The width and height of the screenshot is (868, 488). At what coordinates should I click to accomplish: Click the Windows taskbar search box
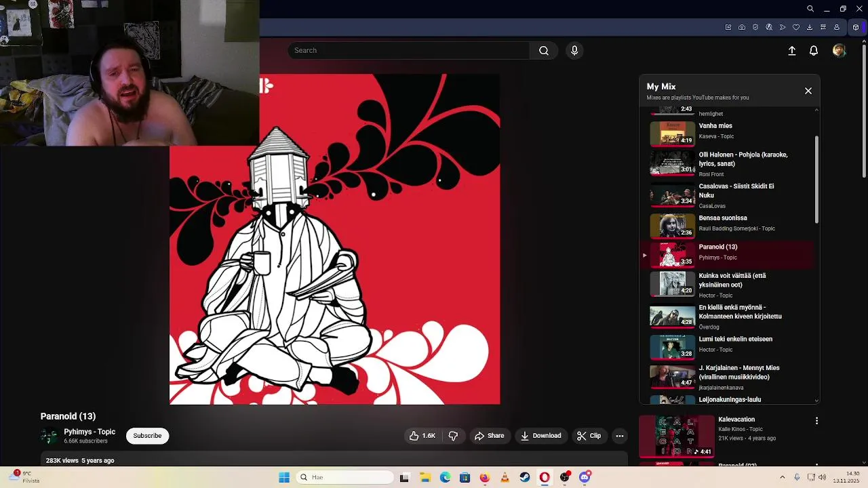[345, 477]
